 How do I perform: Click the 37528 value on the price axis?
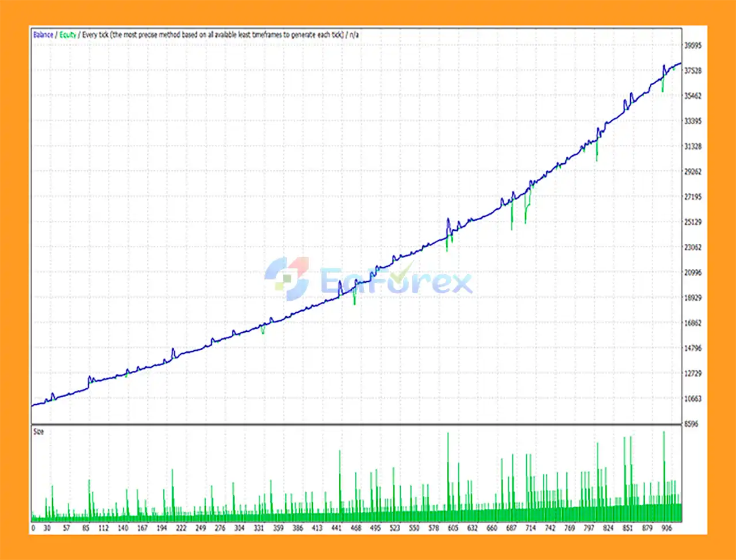pyautogui.click(x=693, y=71)
